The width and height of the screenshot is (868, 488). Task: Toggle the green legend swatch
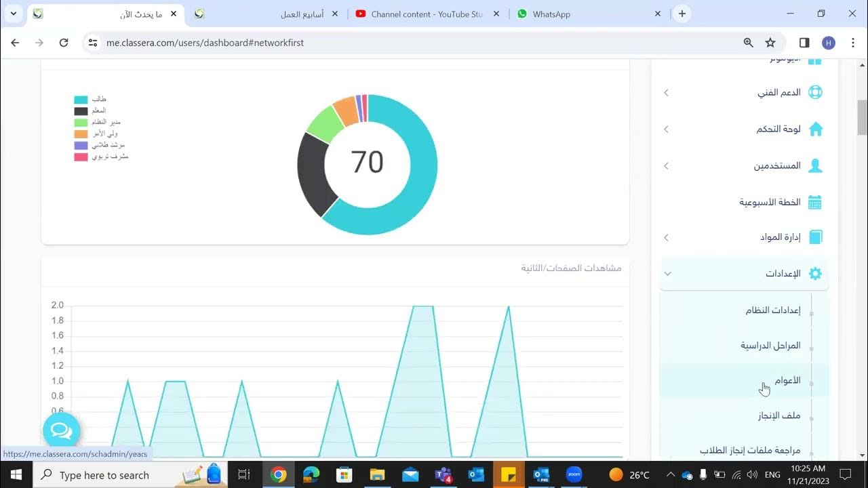pyautogui.click(x=81, y=123)
